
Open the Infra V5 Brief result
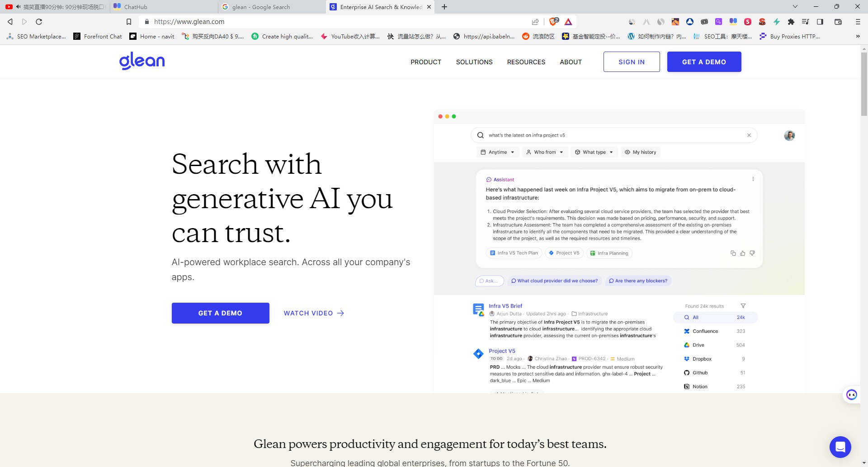click(x=505, y=306)
